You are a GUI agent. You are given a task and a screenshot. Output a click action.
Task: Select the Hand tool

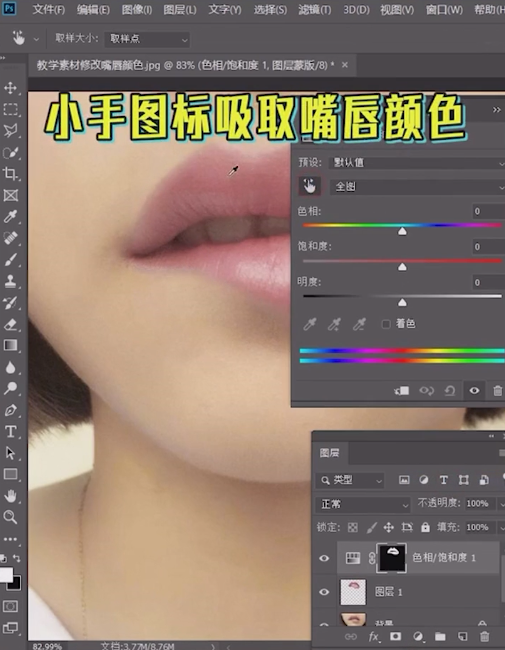tap(10, 495)
